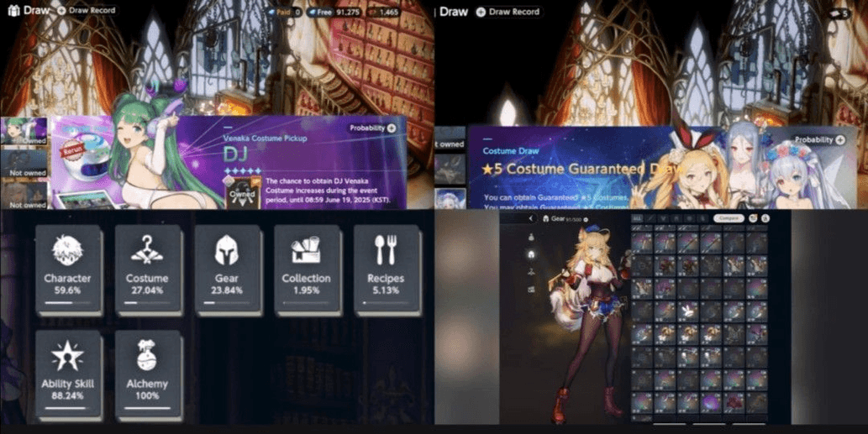Select the Gear helmet card
Screen dimensions: 868x434
click(227, 268)
